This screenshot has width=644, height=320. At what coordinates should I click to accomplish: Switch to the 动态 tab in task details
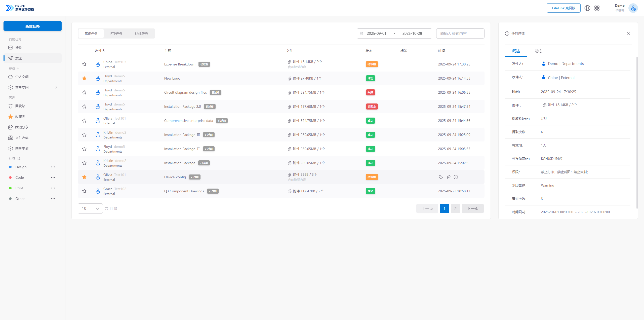(538, 51)
